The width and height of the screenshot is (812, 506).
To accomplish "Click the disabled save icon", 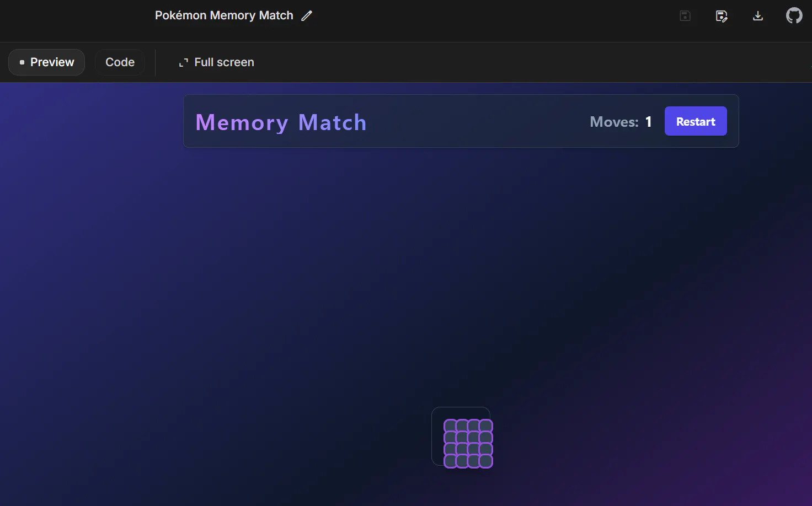I will (685, 16).
